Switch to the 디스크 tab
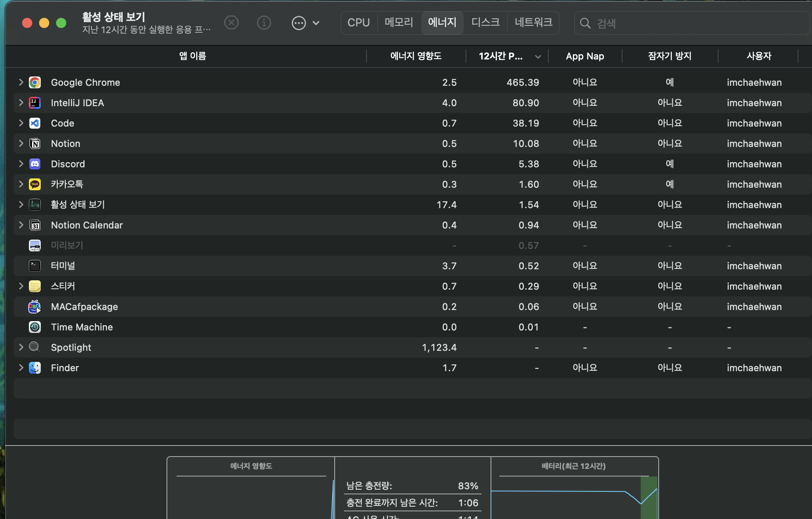Viewport: 812px width, 519px height. [x=485, y=23]
